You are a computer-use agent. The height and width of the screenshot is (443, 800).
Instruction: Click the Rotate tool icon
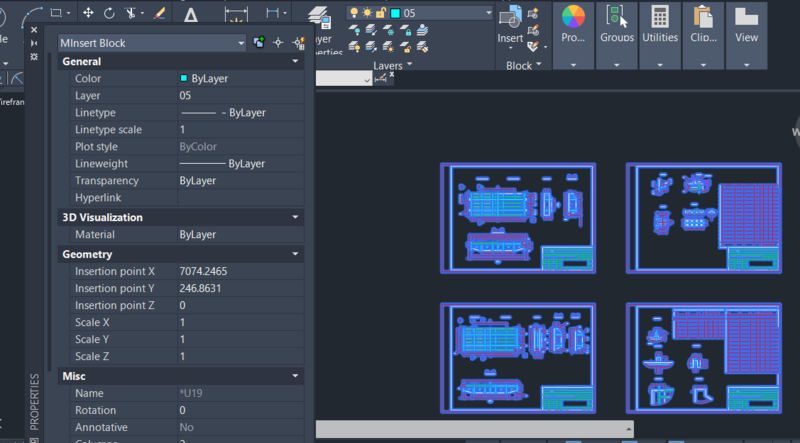pyautogui.click(x=109, y=13)
